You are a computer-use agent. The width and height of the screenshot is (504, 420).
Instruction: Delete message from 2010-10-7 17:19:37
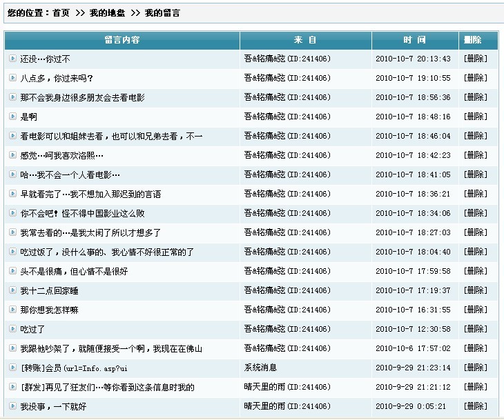point(476,290)
